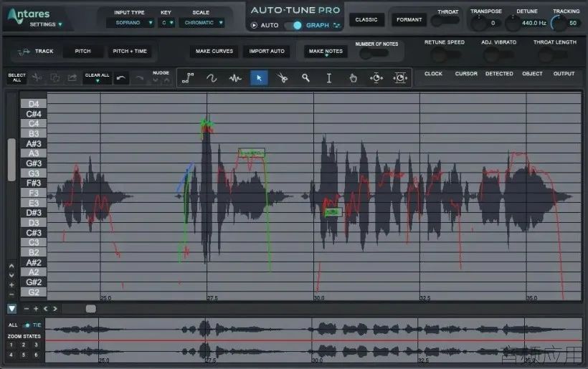
Task: Toggle the ALL/TIE switch
Action: (x=27, y=325)
